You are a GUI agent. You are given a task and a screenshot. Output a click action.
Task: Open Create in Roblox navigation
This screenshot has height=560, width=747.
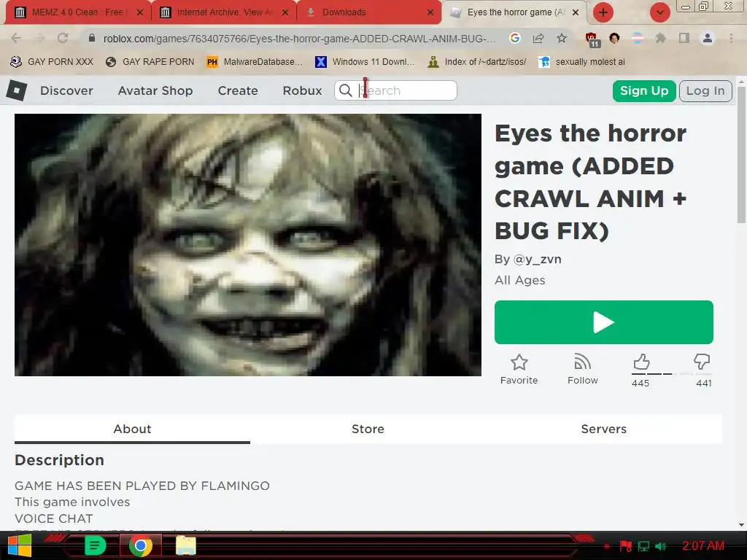pos(238,90)
